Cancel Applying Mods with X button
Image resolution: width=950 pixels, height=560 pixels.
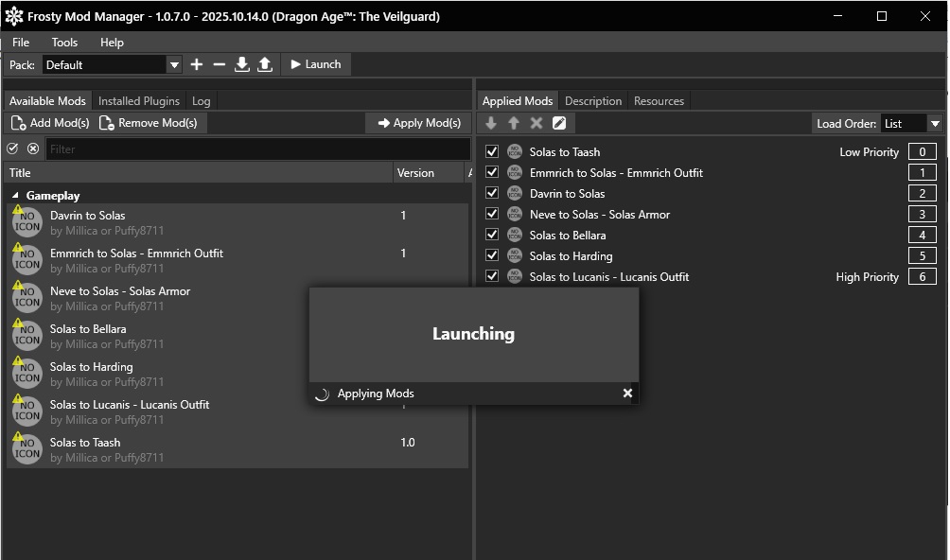click(627, 393)
